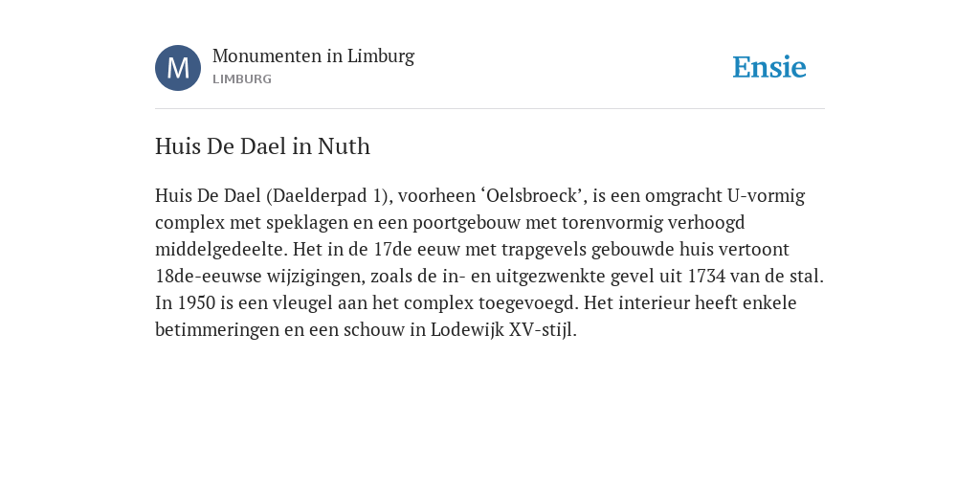Open the Monumenten in Limburg author name
Screen dimensions: 980x490
(313, 56)
